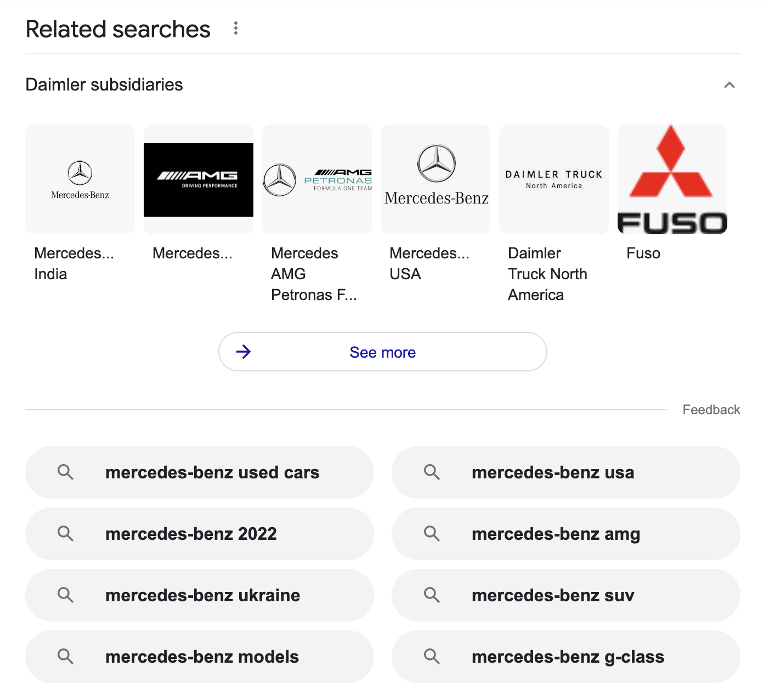Open the Fuso logo thumbnail
The height and width of the screenshot is (700, 769).
click(x=672, y=179)
